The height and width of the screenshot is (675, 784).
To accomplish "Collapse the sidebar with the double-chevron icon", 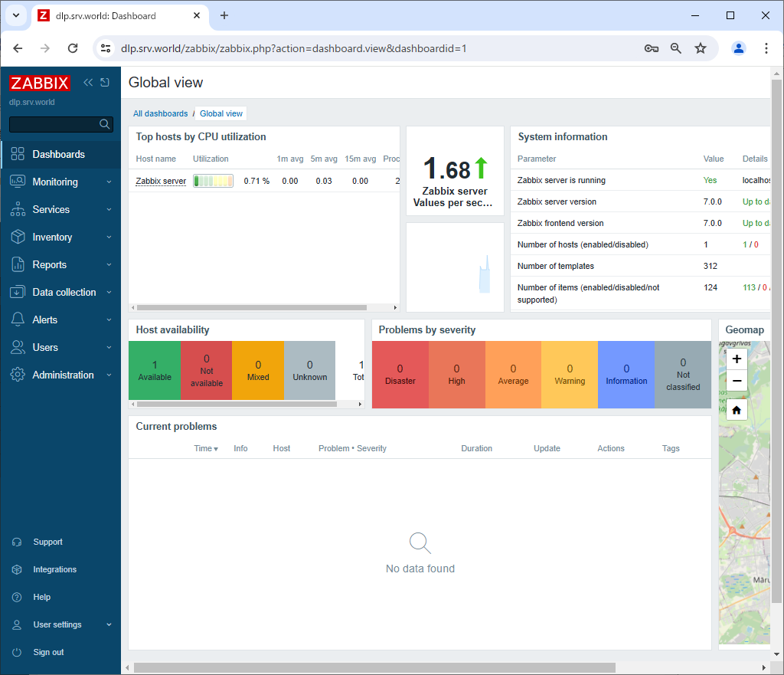I will [x=88, y=83].
